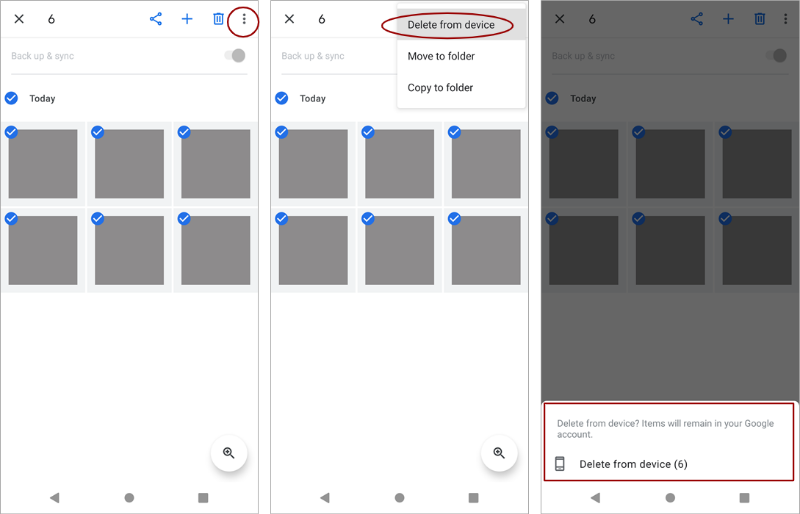Tap Android recents square on right screen
800x514 pixels.
click(744, 497)
